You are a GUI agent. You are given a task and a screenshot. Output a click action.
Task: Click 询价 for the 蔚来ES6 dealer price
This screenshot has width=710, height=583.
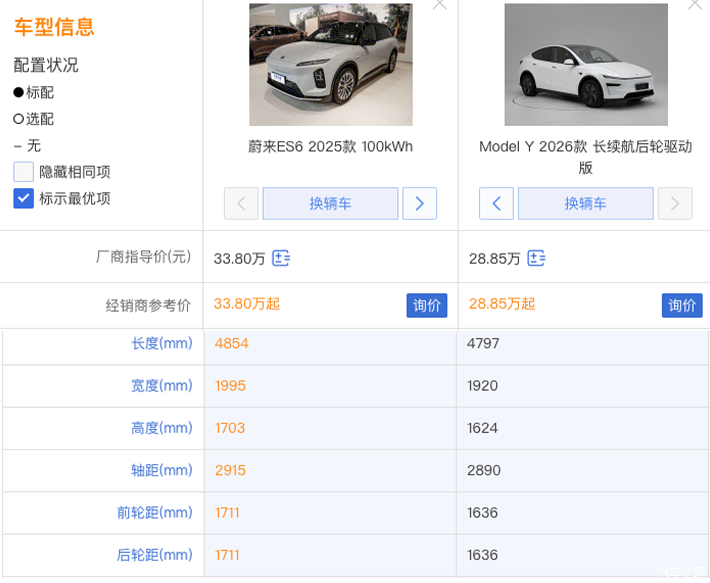[427, 305]
